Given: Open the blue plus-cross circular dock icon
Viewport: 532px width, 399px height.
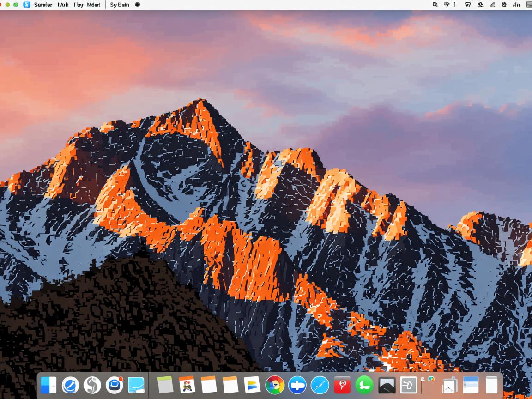Looking at the screenshot, I should [297, 385].
